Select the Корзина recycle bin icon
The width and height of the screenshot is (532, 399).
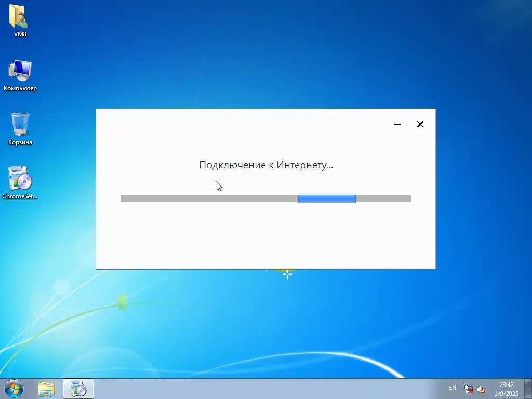[x=20, y=129]
